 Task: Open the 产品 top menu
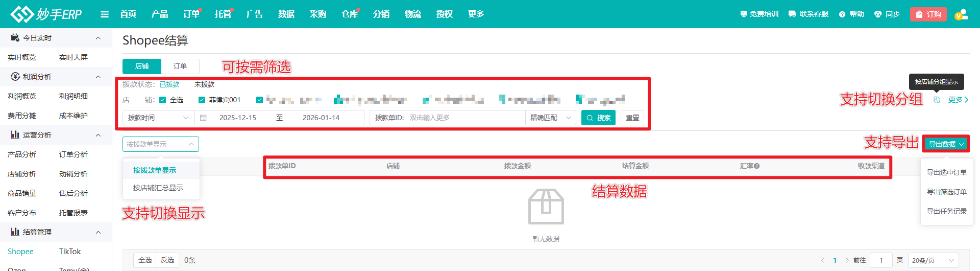(x=160, y=14)
